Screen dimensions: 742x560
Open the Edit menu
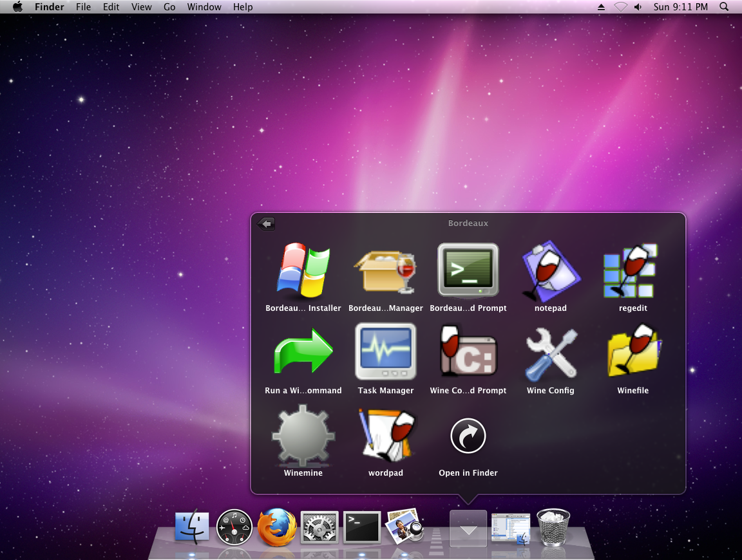pyautogui.click(x=111, y=6)
